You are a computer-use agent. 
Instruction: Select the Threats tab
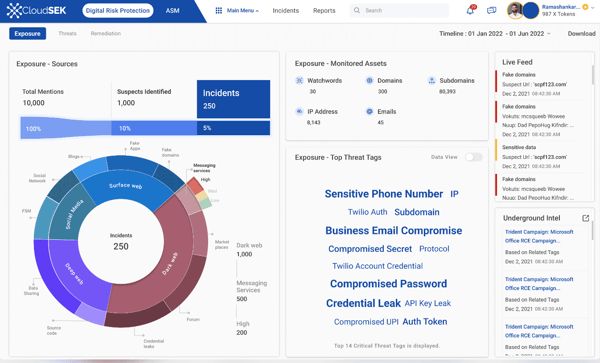point(67,33)
